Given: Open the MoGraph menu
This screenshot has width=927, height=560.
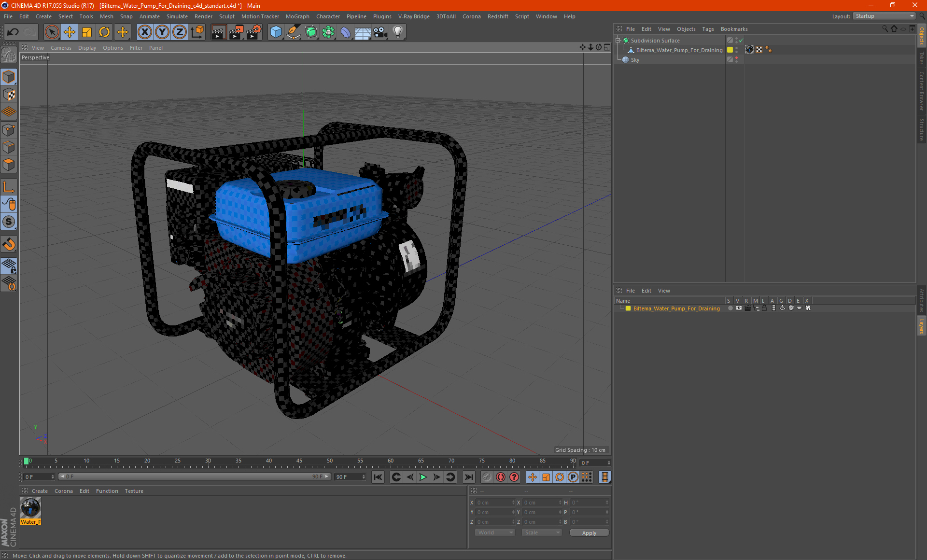Looking at the screenshot, I should 297,16.
